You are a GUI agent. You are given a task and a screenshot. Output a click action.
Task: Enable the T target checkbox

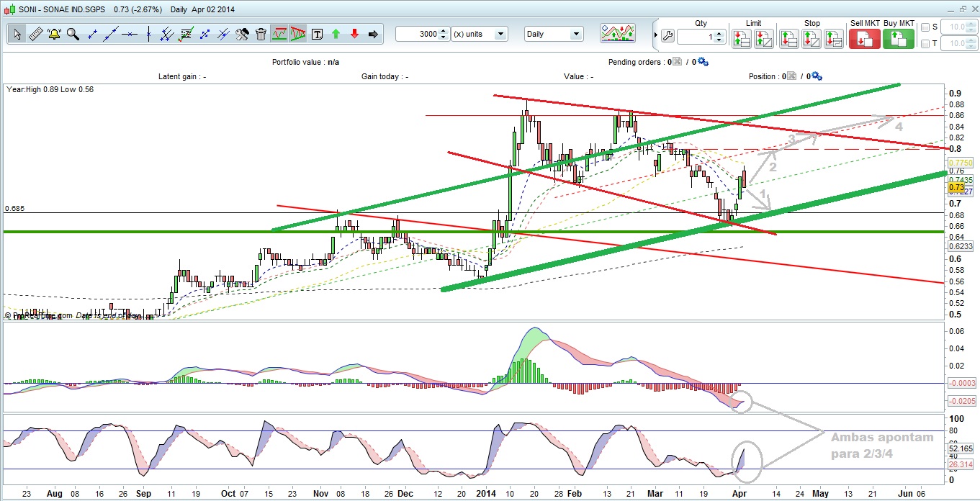click(925, 44)
